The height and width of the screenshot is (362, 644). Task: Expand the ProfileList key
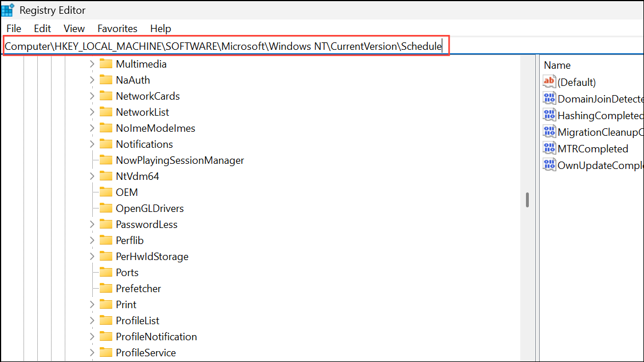click(92, 321)
